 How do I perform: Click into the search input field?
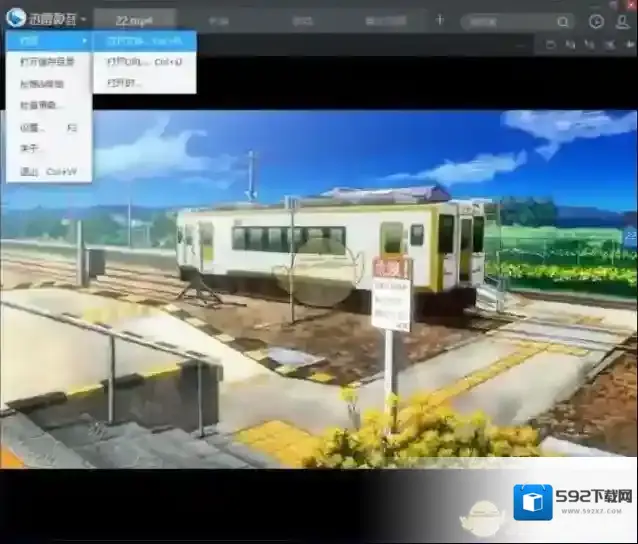[508, 21]
